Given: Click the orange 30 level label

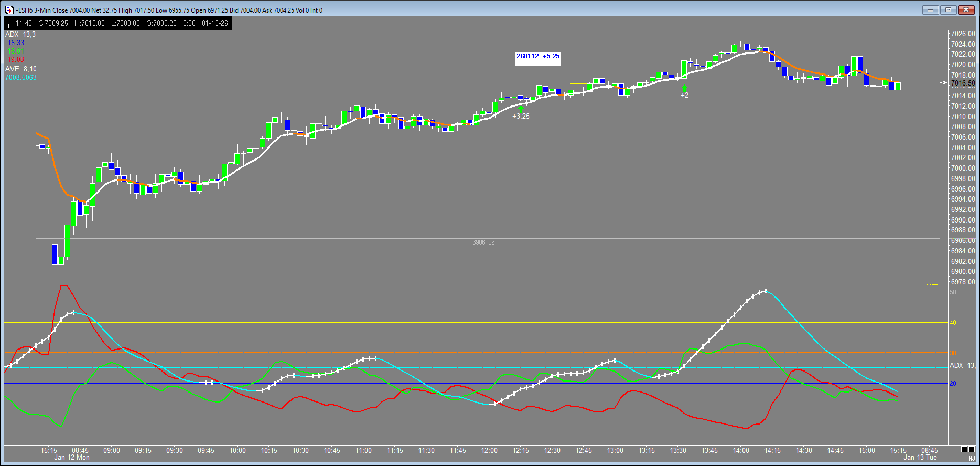Looking at the screenshot, I should [953, 353].
